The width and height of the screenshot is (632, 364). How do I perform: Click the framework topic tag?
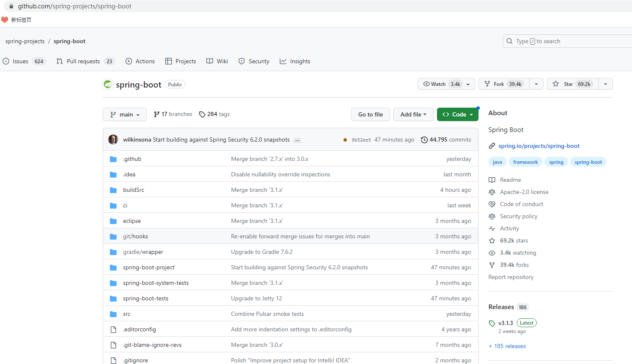[x=525, y=162]
